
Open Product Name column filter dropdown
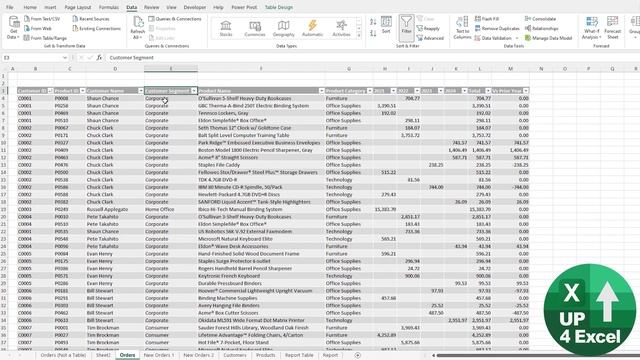click(x=321, y=91)
